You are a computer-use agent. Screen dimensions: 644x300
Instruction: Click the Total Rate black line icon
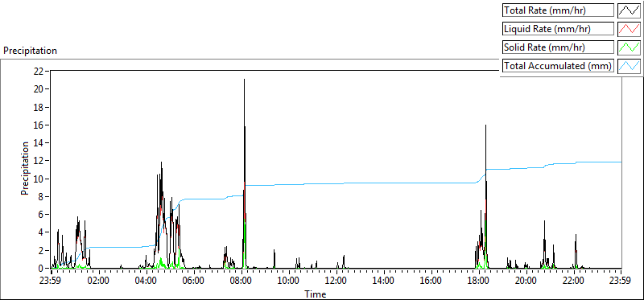(630, 10)
